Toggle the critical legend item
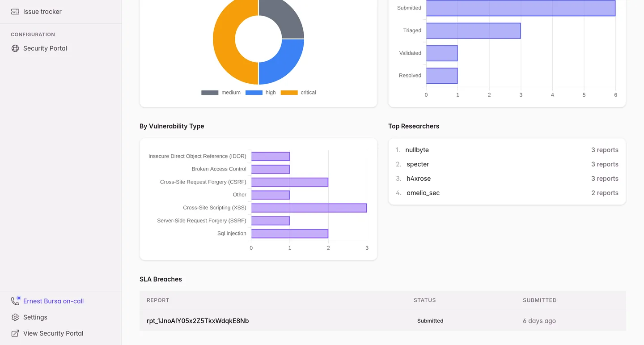 click(298, 93)
